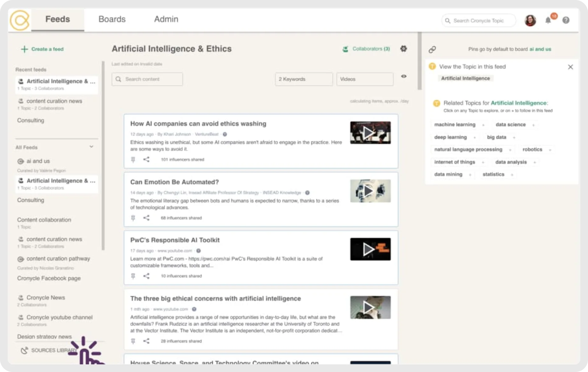Click 'Create a feed' button
Viewport: 588px width, 372px height.
tap(42, 49)
